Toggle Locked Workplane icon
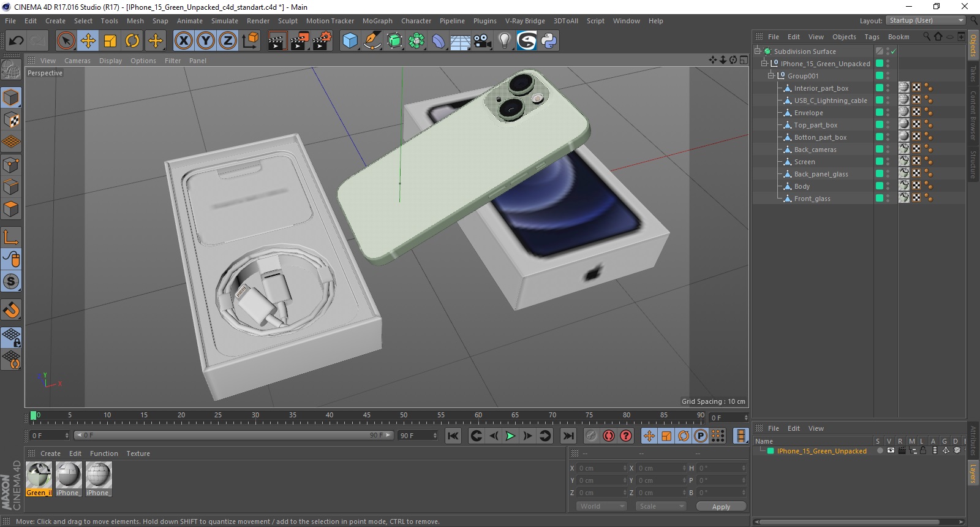 (x=11, y=337)
